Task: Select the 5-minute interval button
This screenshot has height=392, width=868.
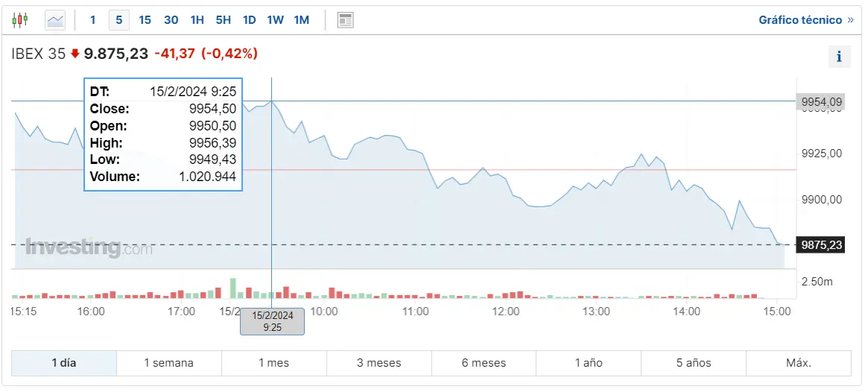Action: (119, 20)
